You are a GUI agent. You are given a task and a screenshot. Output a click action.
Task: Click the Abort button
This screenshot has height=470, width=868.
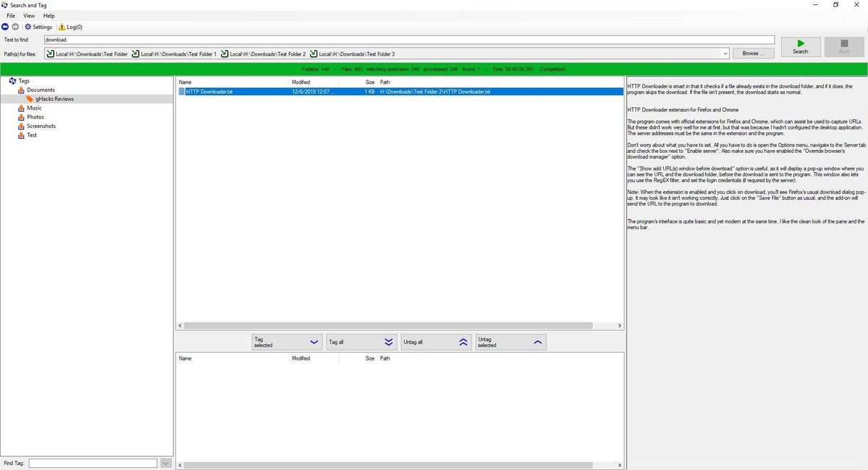pyautogui.click(x=844, y=47)
